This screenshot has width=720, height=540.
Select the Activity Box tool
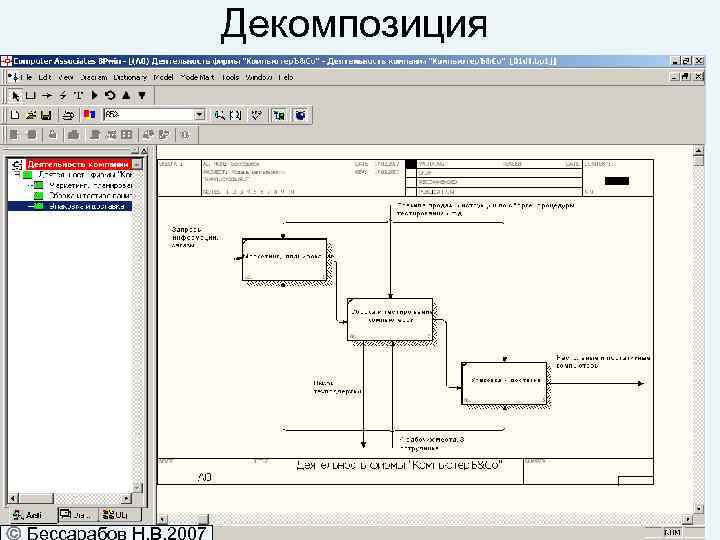(31, 96)
